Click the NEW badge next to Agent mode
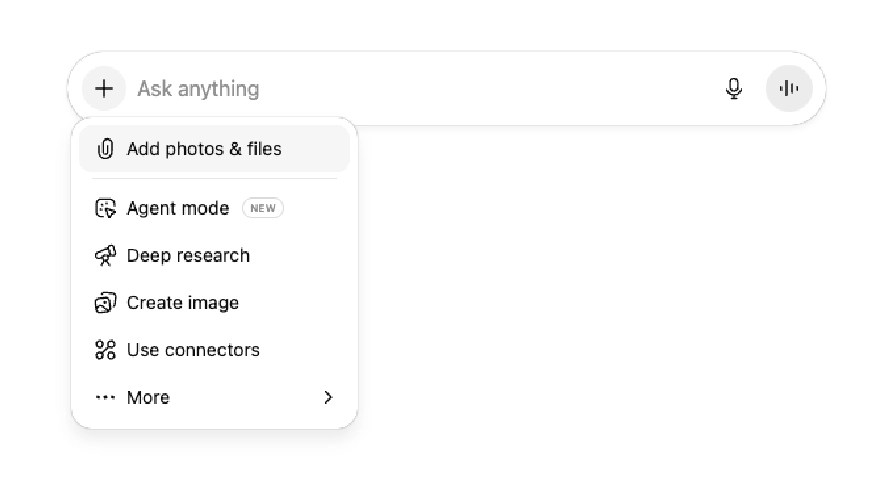The image size is (875, 500). tap(263, 208)
